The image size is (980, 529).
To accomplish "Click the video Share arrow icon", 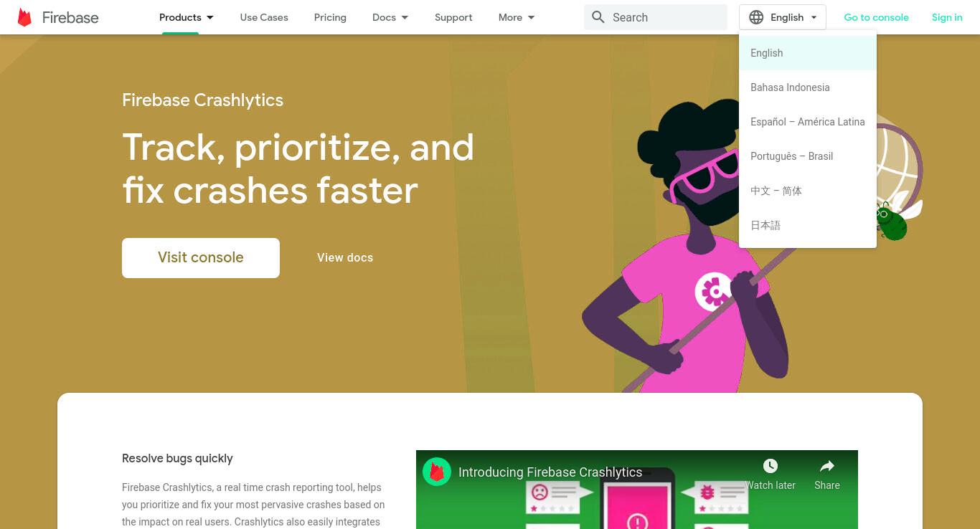I will click(827, 466).
